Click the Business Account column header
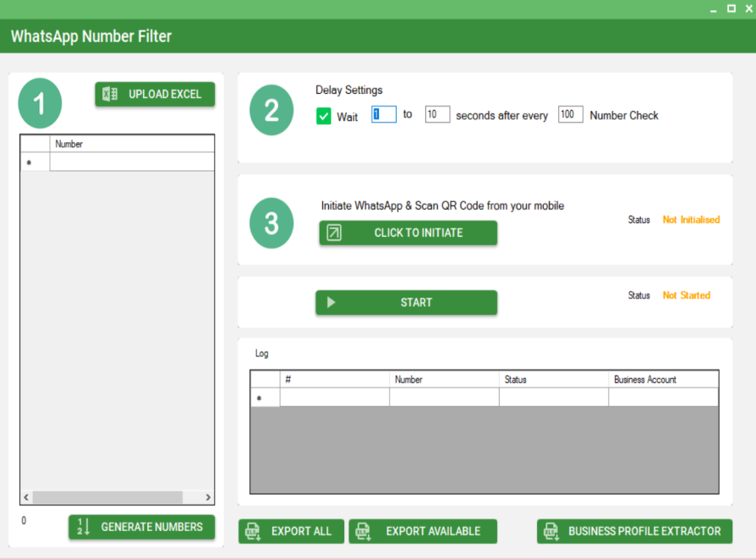Screen dimensions: 756x559 point(664,380)
